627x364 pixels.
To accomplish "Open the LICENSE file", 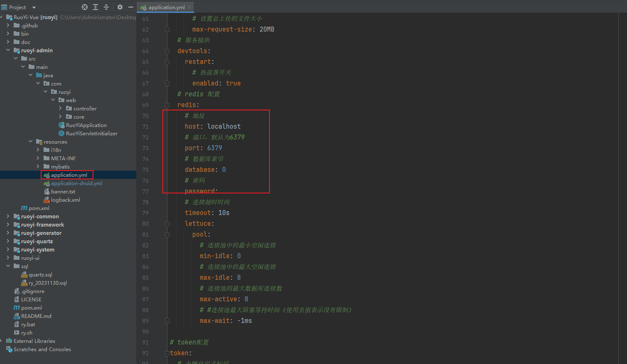I will (x=31, y=299).
